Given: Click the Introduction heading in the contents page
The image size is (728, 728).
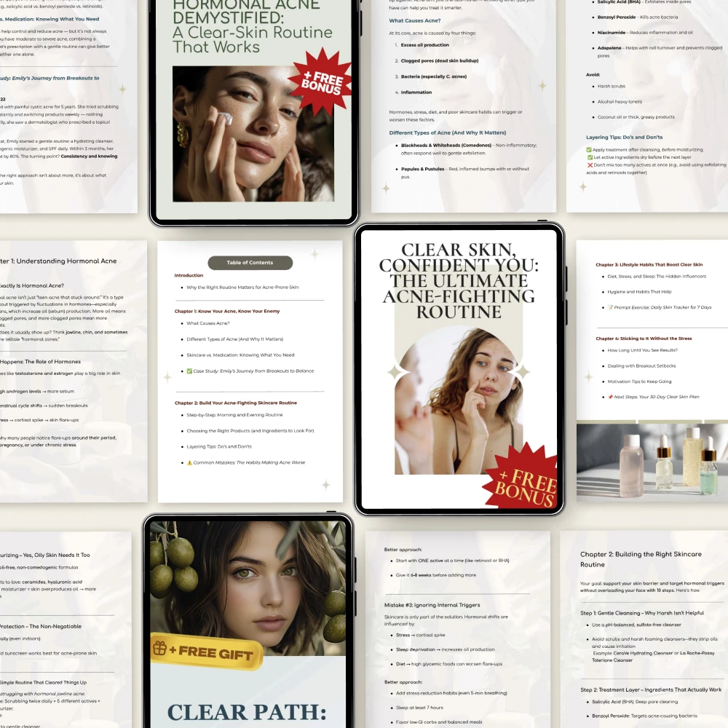Looking at the screenshot, I should click(x=189, y=275).
